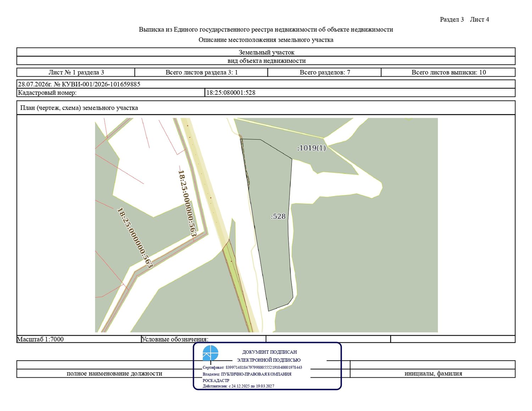The image size is (532, 411).
Task: Click 'ЭЛЕКТРОННОЙ ПОДПИСЬЮ' text in the stamp
Action: (269, 360)
